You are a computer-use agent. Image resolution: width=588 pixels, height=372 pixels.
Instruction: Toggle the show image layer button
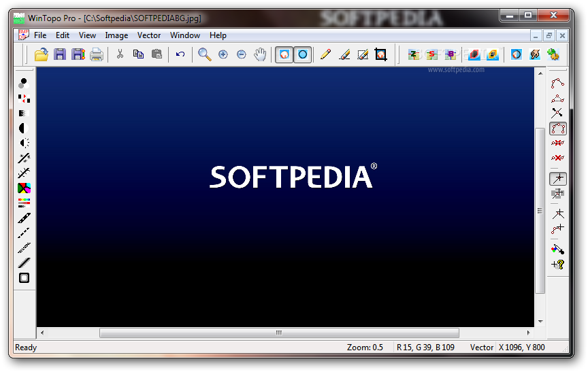tap(284, 54)
